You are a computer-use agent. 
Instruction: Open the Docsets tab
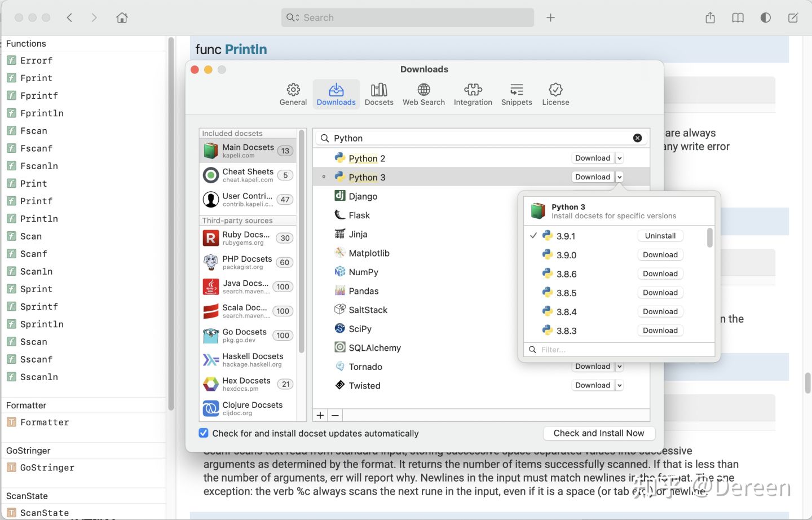379,94
